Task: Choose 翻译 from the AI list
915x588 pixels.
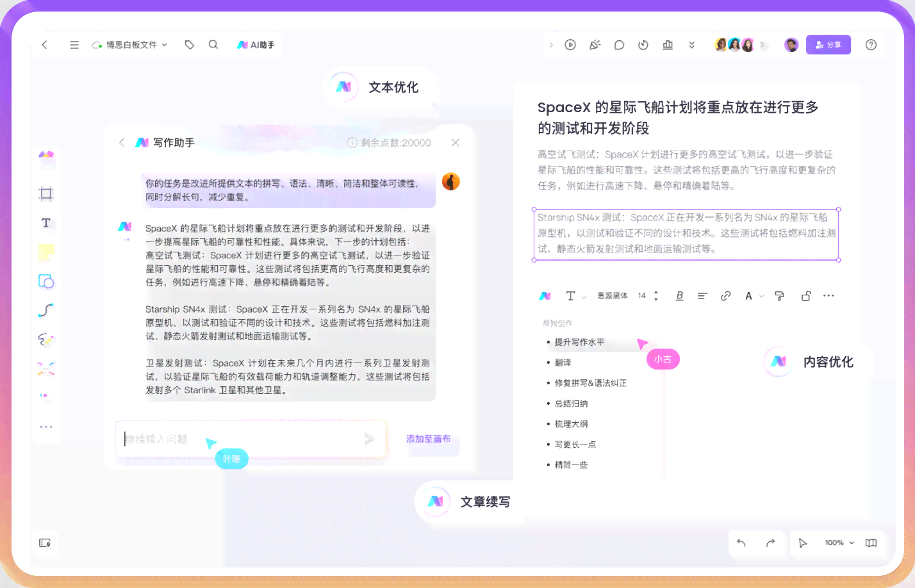Action: (563, 363)
